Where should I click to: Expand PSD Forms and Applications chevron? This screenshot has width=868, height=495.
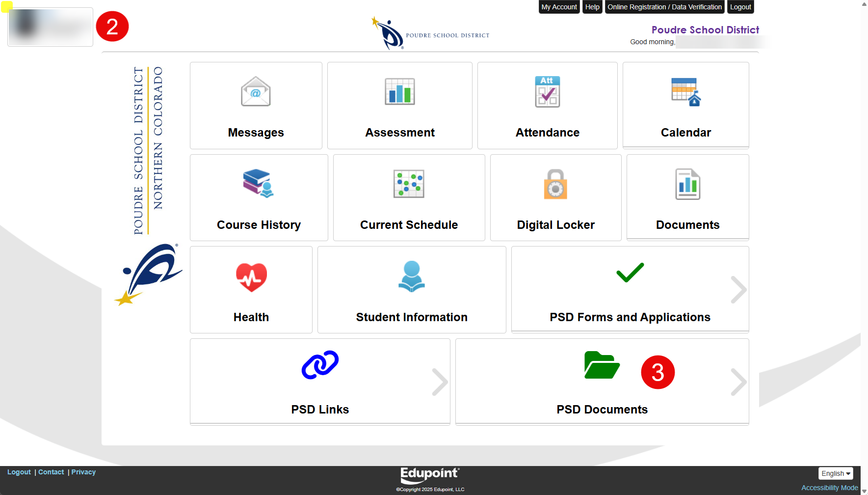[x=738, y=290]
